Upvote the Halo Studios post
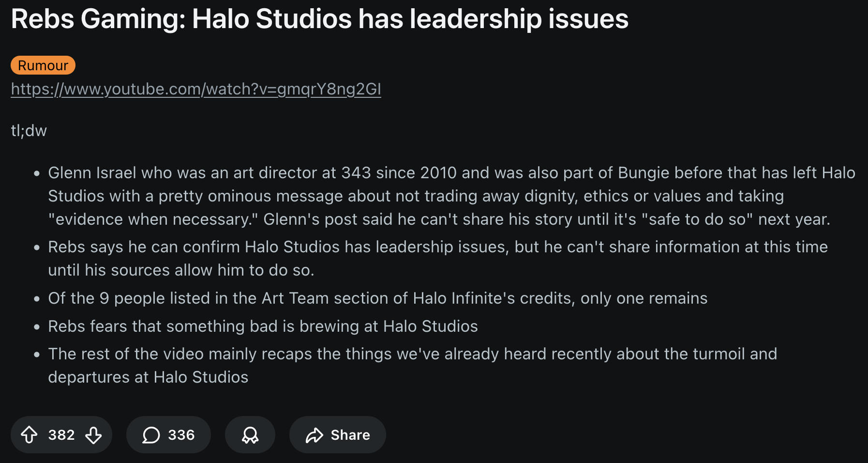Screen dimensions: 868x463 [29, 434]
